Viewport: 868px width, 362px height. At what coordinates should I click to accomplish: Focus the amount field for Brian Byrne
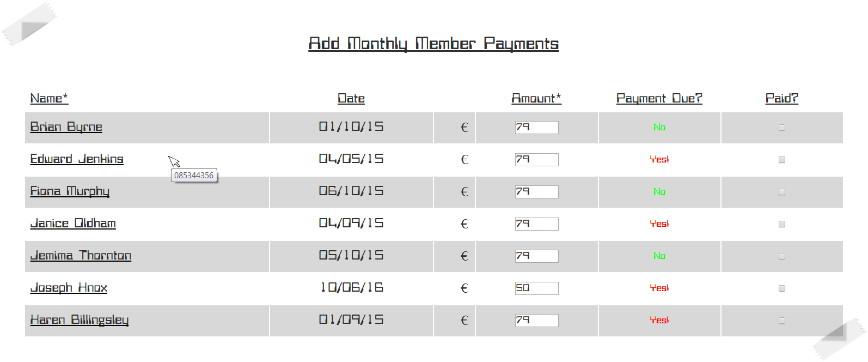point(536,128)
